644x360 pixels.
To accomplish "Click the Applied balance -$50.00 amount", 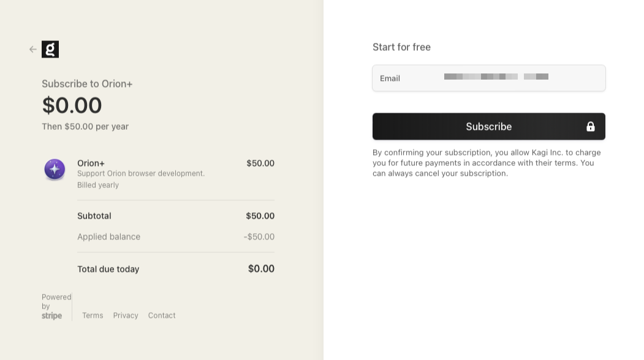I will tap(259, 237).
